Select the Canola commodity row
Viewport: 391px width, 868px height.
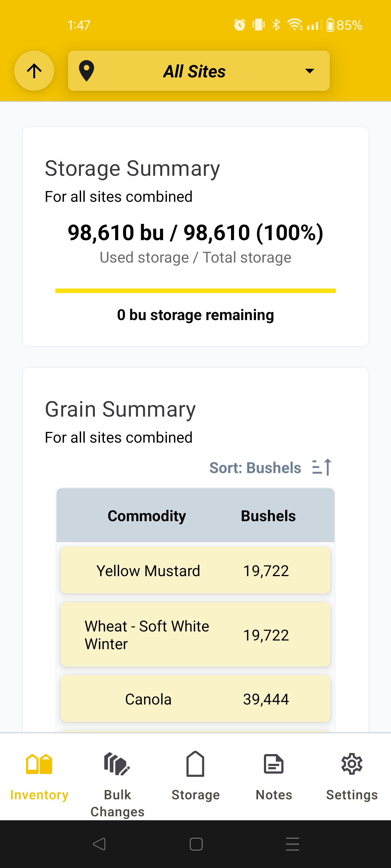195,699
